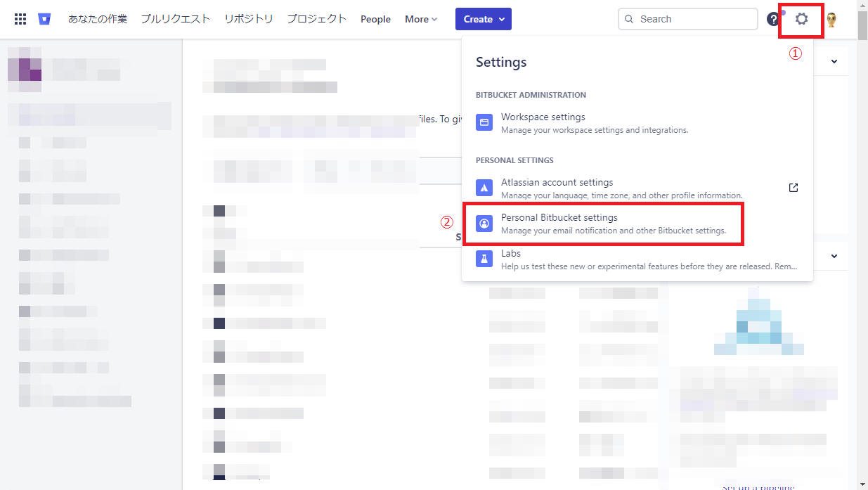Open your profile avatar
The height and width of the screenshot is (490, 868).
[831, 19]
